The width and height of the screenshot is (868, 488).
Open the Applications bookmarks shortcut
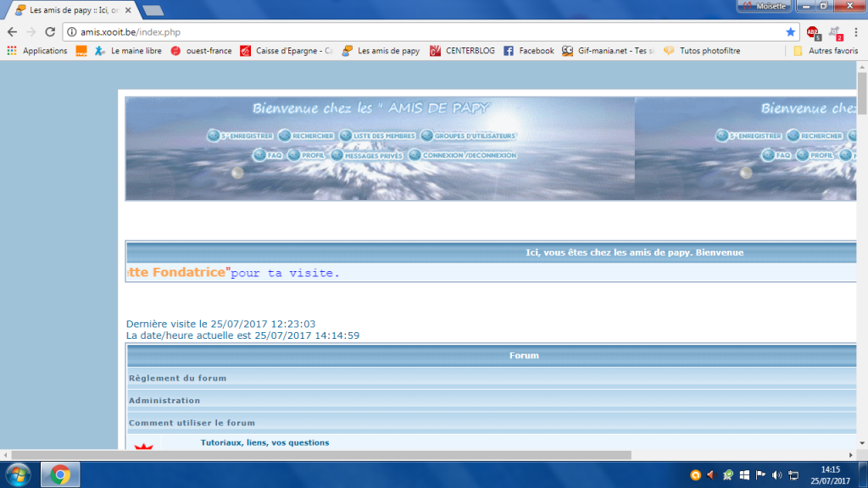click(37, 50)
